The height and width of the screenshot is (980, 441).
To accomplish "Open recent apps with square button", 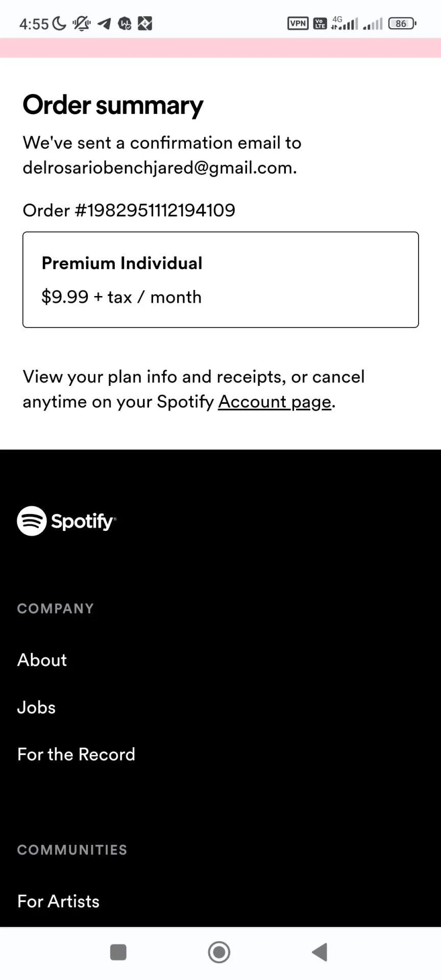I will click(x=118, y=952).
